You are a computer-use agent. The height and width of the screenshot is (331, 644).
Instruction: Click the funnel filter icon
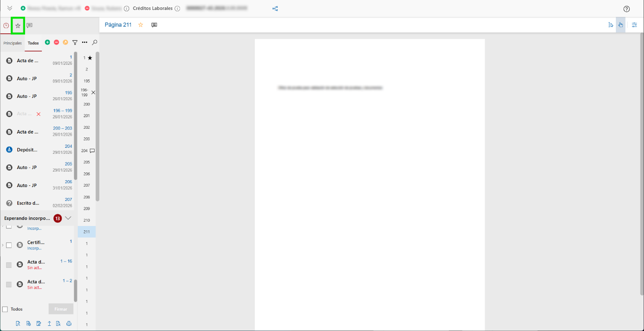[x=75, y=42]
